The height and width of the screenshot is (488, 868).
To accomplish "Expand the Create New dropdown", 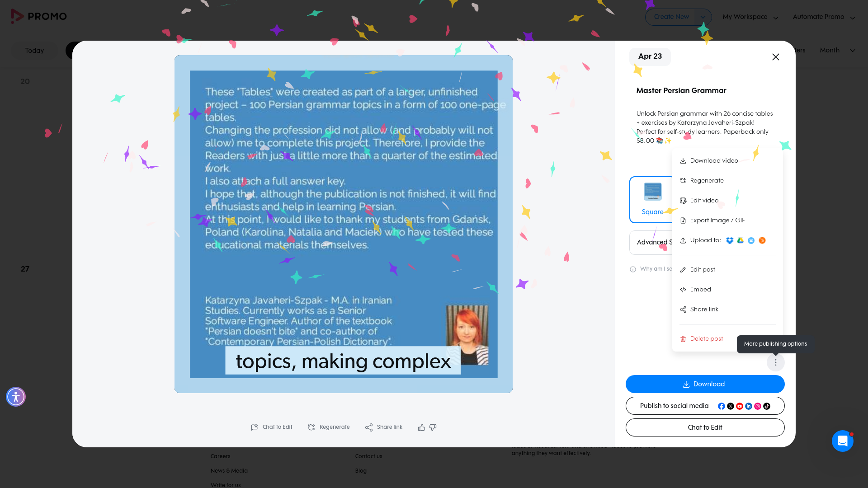I will [703, 17].
